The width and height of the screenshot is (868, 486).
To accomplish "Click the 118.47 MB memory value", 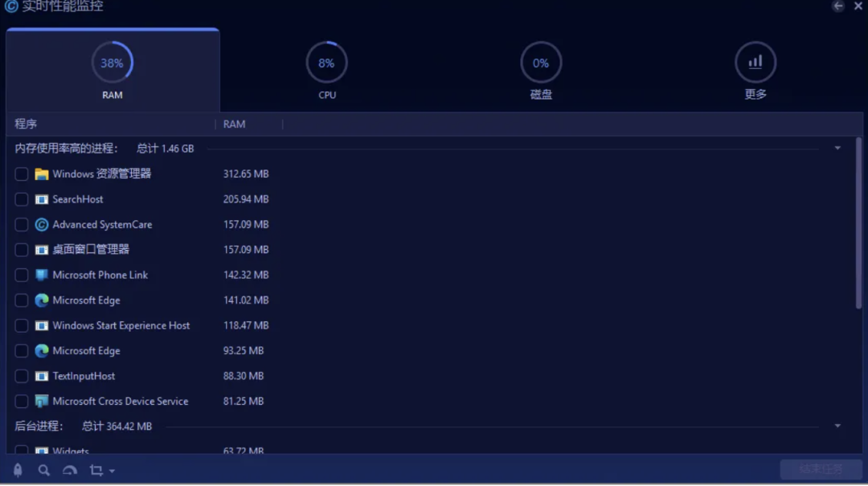I will (x=246, y=325).
